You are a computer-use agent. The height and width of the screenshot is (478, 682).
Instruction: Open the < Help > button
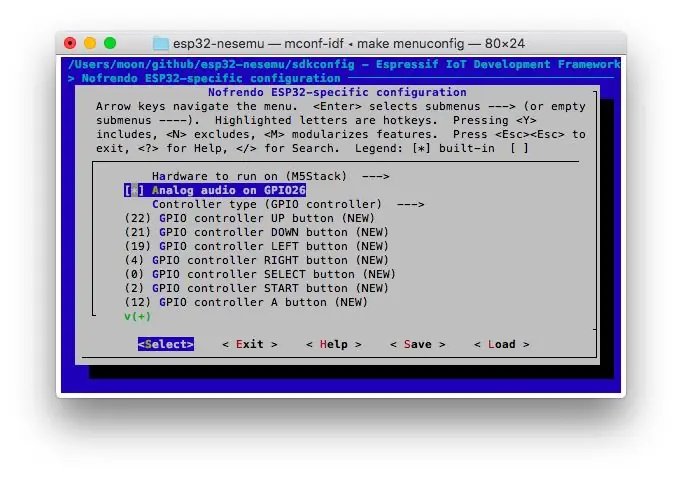[x=334, y=344]
